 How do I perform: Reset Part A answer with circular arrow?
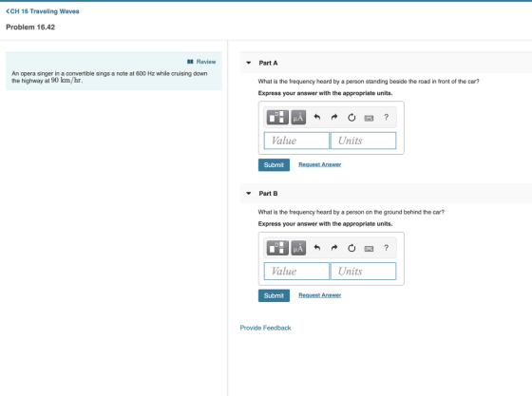[351, 118]
